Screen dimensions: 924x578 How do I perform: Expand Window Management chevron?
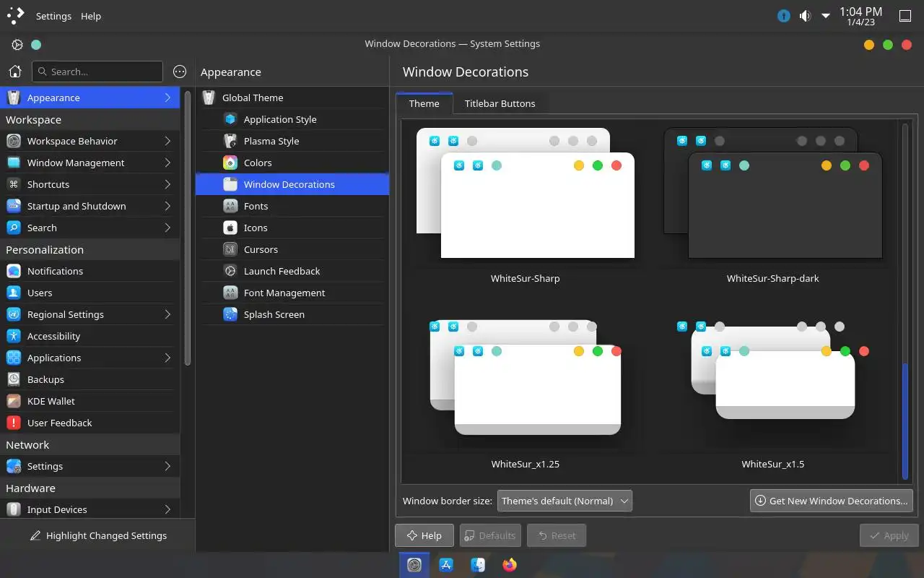tap(167, 163)
